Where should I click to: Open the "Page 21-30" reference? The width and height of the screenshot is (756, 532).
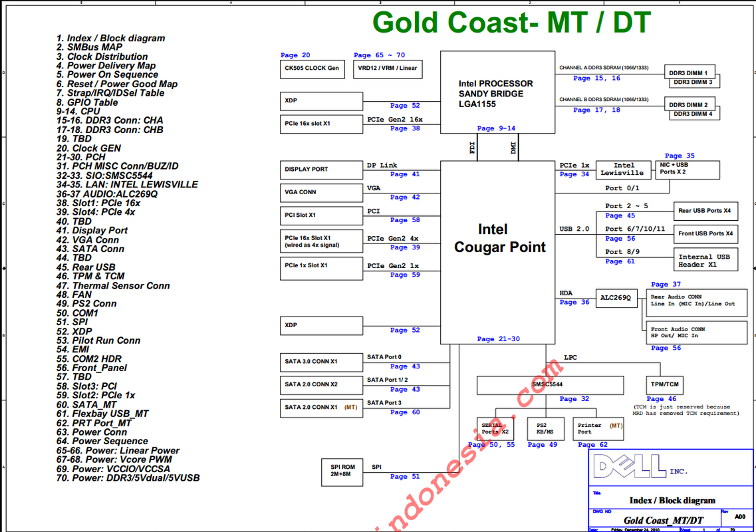point(499,339)
